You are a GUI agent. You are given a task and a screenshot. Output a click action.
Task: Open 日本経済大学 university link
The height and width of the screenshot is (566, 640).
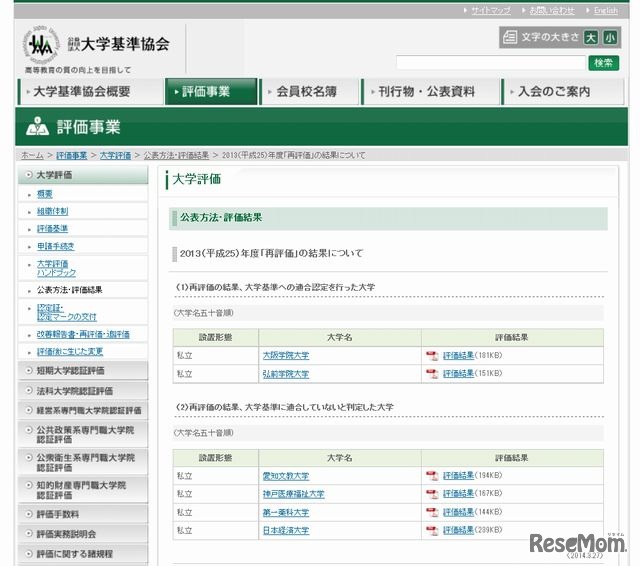pyautogui.click(x=286, y=530)
